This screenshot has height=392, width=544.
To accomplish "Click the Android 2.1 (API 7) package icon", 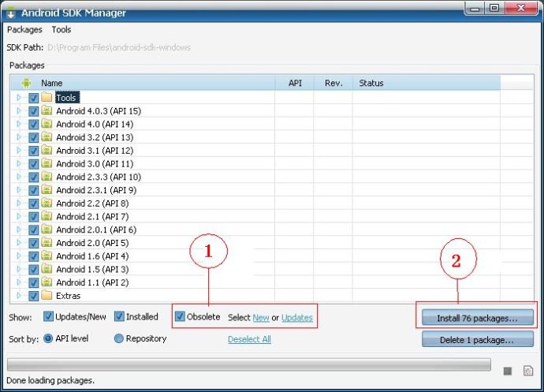I will (47, 216).
